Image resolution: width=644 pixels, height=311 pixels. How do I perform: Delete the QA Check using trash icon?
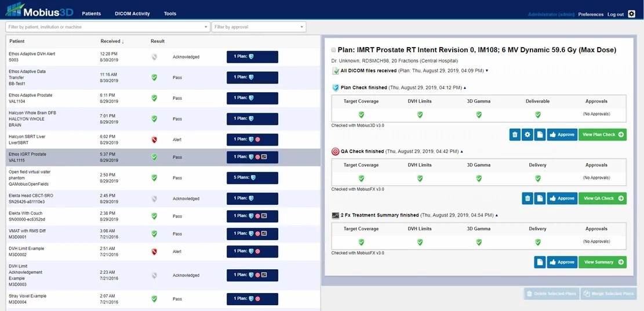527,198
